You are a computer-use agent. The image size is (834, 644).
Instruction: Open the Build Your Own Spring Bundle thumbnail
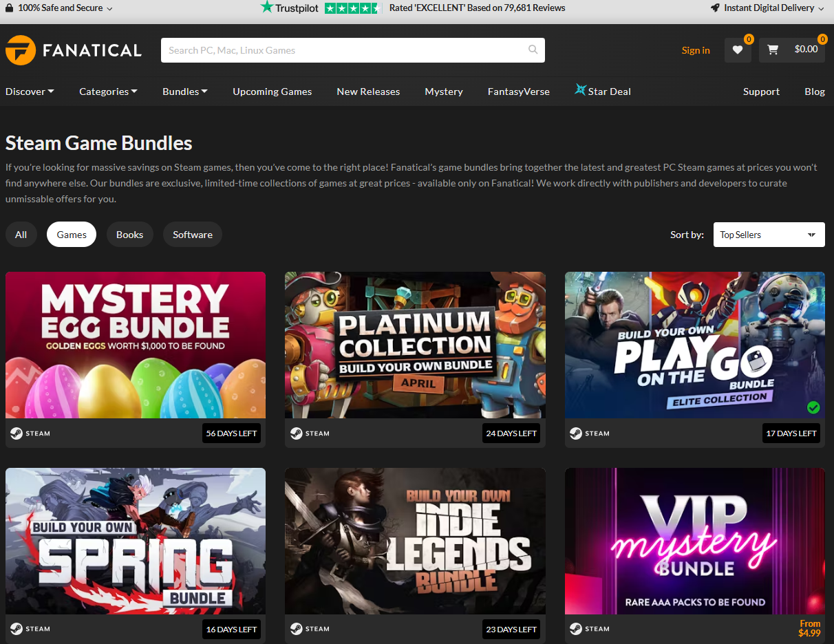tap(136, 541)
